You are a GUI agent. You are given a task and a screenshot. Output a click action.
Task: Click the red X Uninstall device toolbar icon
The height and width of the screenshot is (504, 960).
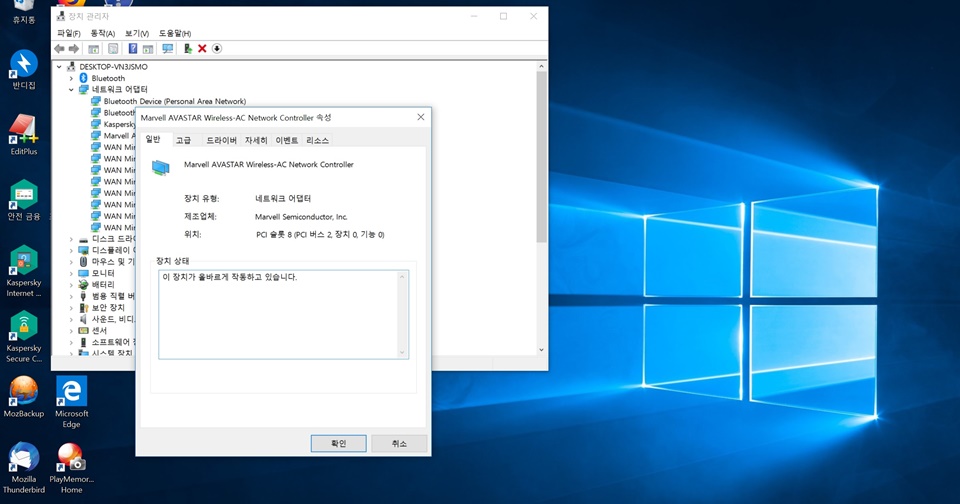[202, 48]
